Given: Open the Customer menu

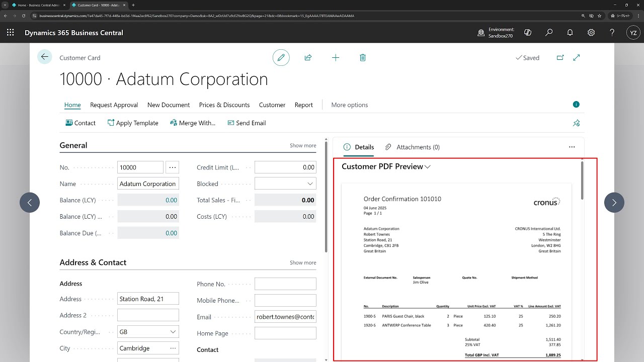Looking at the screenshot, I should click(272, 105).
